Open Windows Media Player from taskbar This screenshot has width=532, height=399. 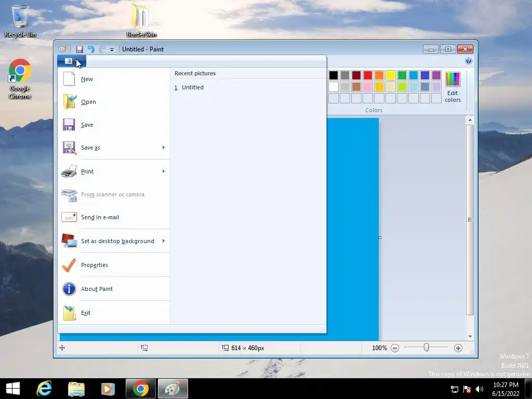coord(108,389)
